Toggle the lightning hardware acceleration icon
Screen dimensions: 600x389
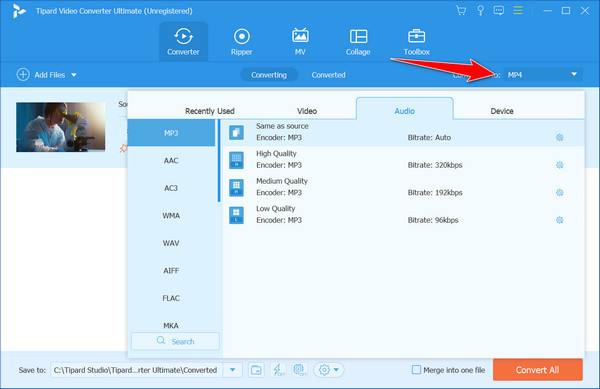pos(278,370)
